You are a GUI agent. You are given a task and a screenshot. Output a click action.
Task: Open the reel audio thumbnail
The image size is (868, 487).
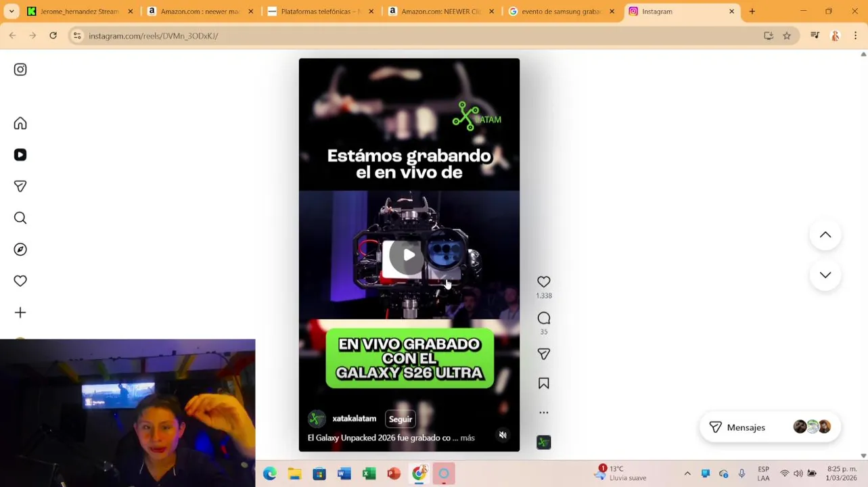pos(544,442)
